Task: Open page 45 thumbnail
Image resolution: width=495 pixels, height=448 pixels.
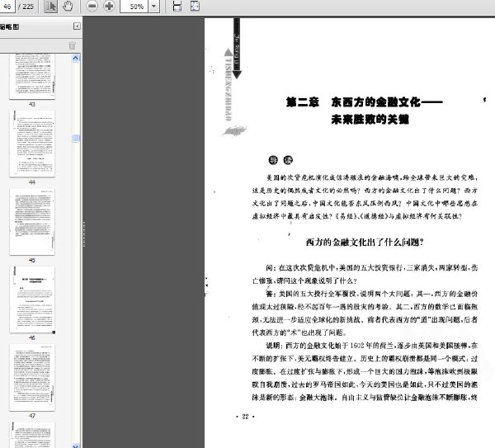Action: click(x=32, y=222)
